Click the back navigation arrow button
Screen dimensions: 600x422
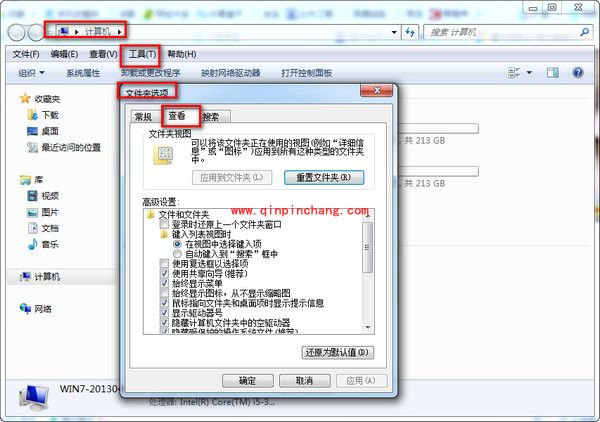click(20, 33)
